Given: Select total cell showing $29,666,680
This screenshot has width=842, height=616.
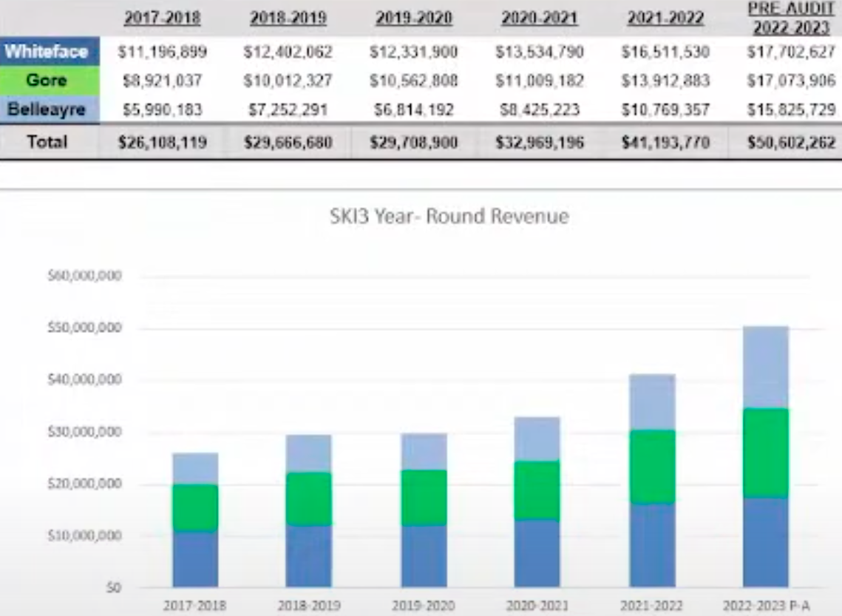Looking at the screenshot, I should coord(288,141).
